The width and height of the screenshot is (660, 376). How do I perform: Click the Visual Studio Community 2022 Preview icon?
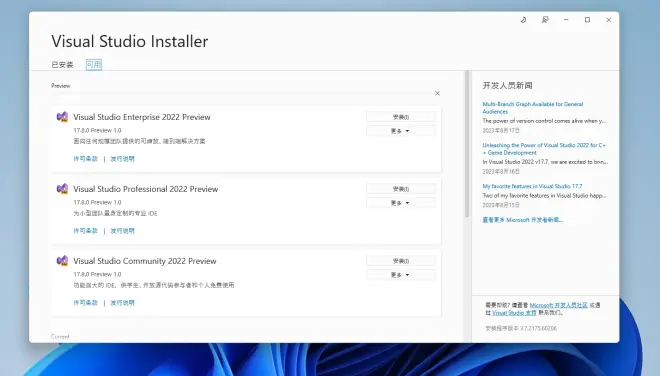click(x=62, y=261)
